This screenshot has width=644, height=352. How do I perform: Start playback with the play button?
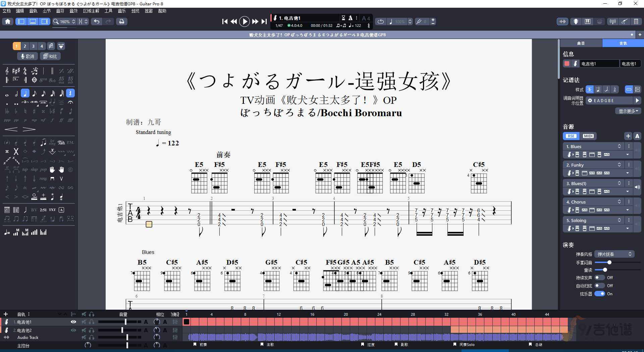(245, 21)
